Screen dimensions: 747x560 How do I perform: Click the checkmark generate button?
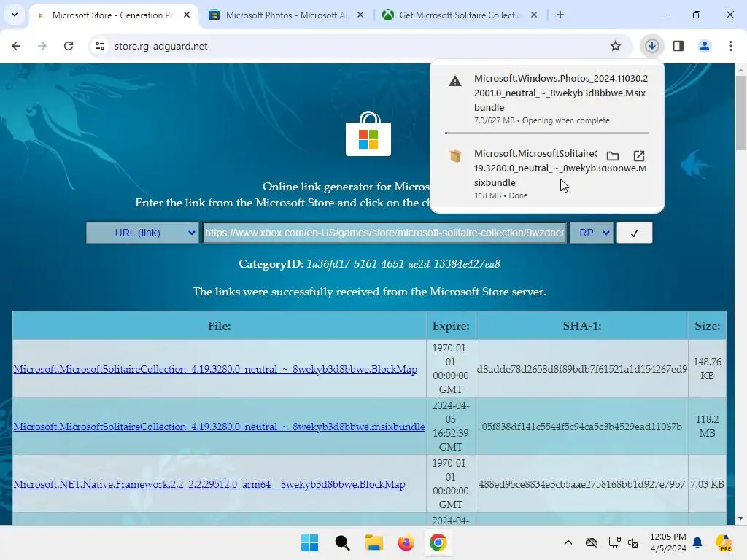click(635, 233)
